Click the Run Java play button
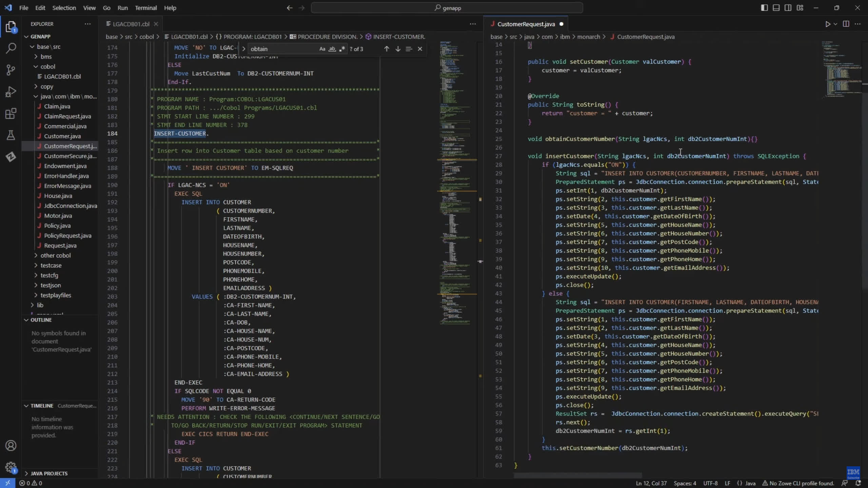The width and height of the screenshot is (868, 488). click(828, 24)
